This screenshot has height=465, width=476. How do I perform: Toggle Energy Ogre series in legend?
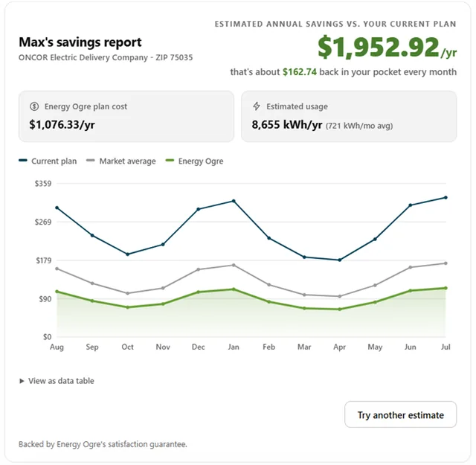click(x=194, y=161)
